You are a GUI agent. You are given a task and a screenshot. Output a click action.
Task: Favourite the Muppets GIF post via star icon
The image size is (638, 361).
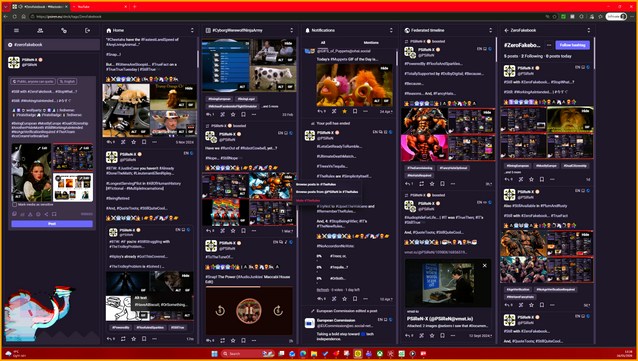pyautogui.click(x=344, y=111)
